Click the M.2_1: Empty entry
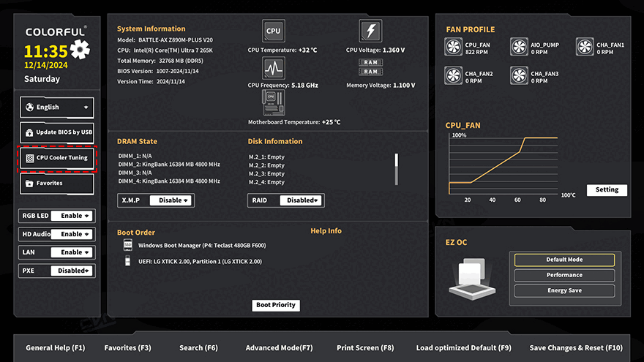Screen dimensions: 644x362 [266, 157]
